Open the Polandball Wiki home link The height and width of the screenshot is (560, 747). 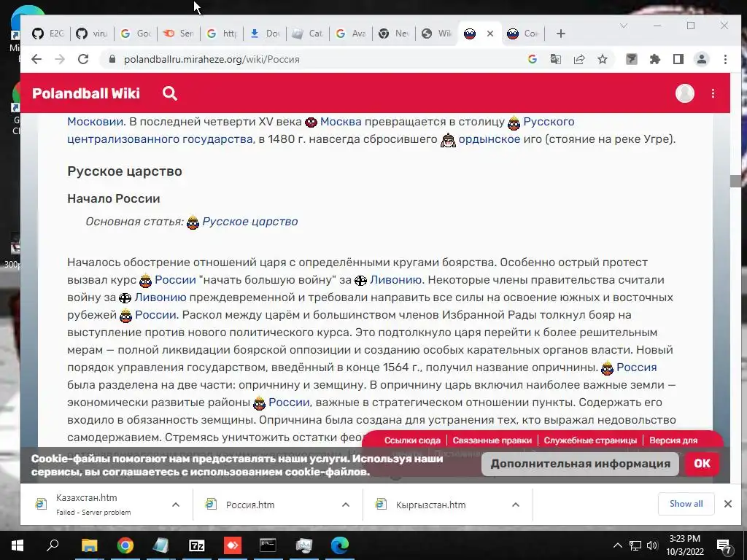[86, 93]
